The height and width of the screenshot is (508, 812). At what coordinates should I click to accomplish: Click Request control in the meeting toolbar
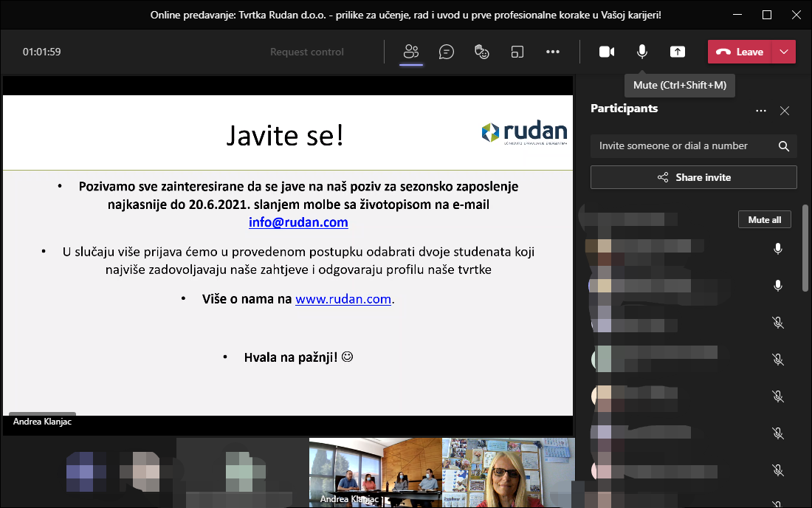click(307, 52)
